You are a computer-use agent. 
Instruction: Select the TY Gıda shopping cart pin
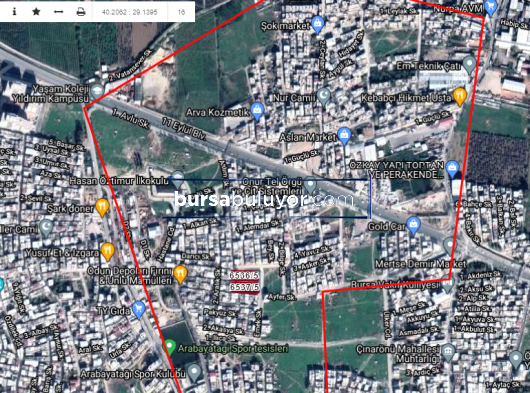coord(139,309)
